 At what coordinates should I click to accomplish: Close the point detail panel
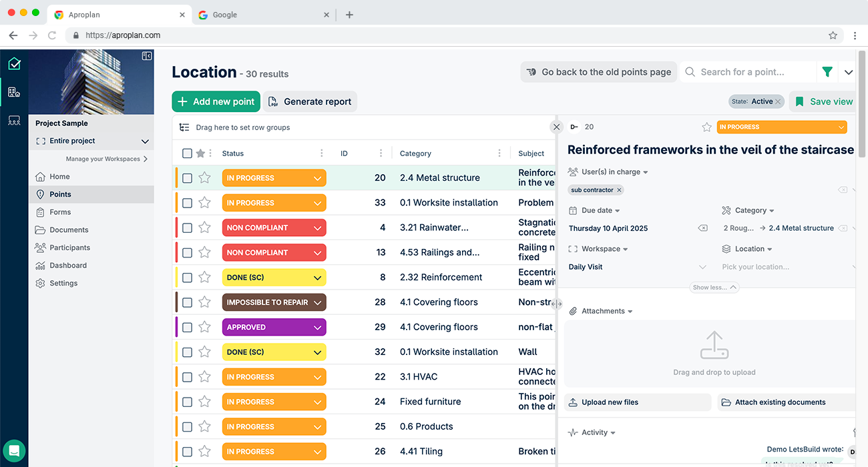point(556,127)
